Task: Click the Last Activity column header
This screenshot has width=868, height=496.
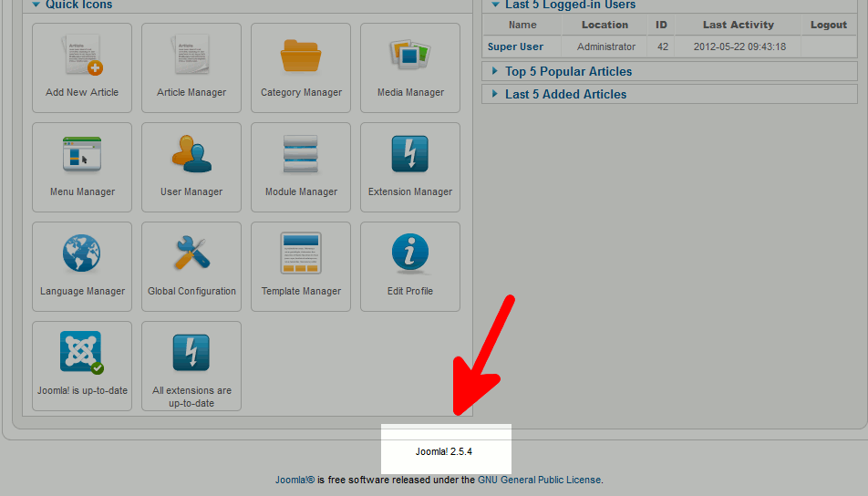Action: pyautogui.click(x=738, y=25)
